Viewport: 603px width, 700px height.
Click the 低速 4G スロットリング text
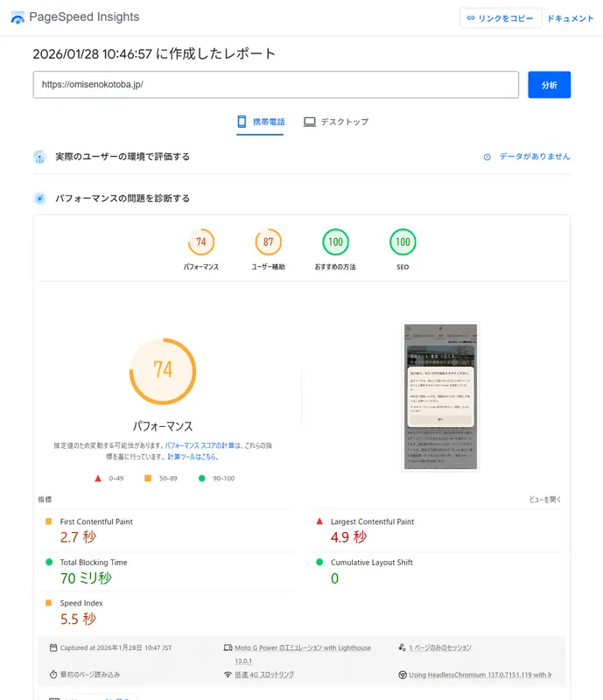[x=264, y=675]
